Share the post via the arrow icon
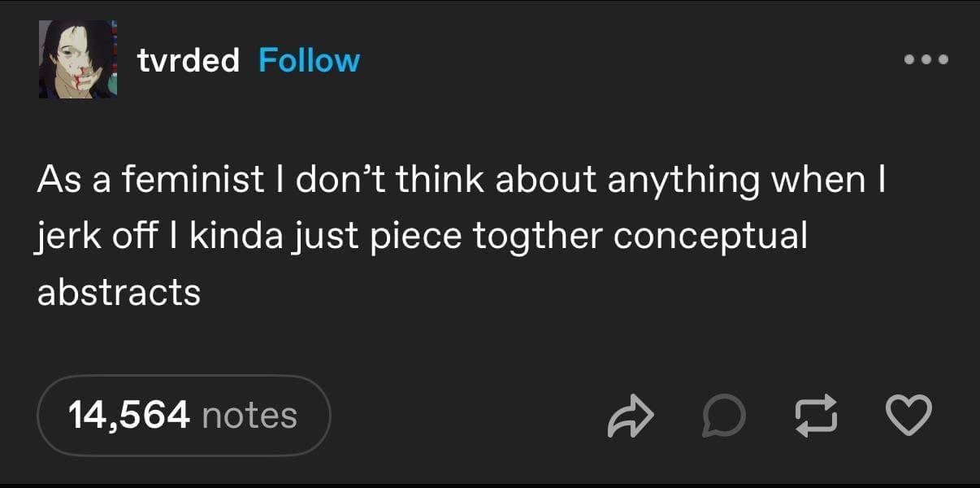This screenshot has width=980, height=488. [631, 416]
